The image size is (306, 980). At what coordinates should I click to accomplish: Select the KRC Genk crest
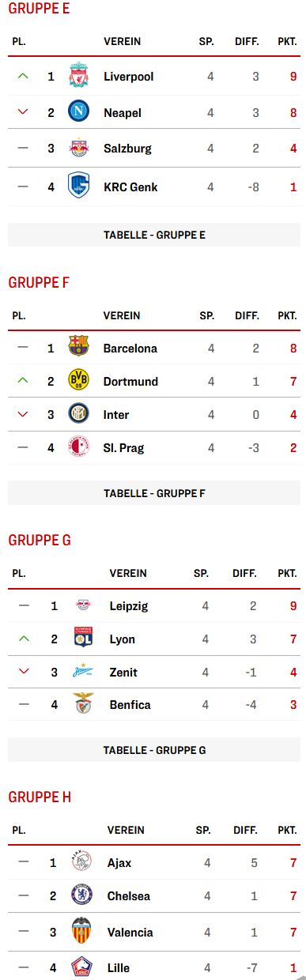click(x=78, y=187)
